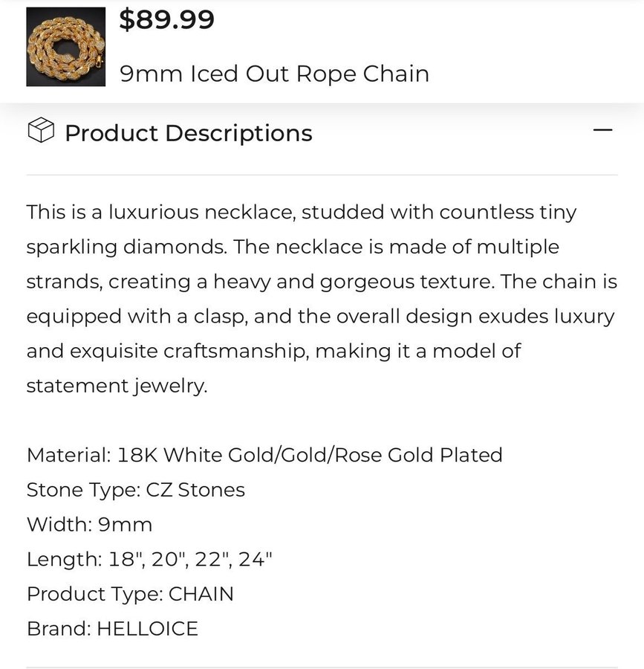Click the Brand label
Image resolution: width=644 pixels, height=669 pixels.
pyautogui.click(x=58, y=629)
